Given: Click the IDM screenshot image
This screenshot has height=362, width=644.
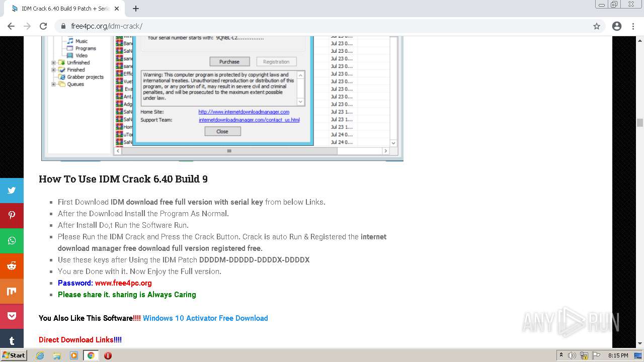Looking at the screenshot, I should coord(222,99).
